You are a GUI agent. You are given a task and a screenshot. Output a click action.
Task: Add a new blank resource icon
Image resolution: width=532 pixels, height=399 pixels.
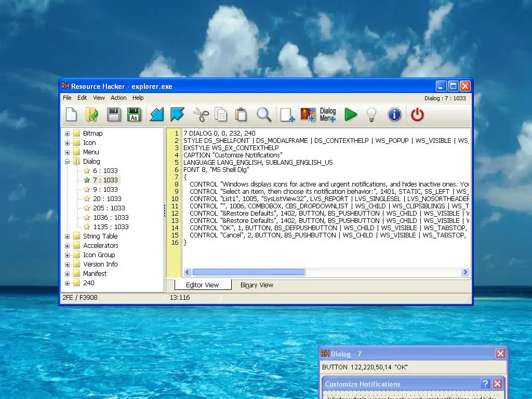pyautogui.click(x=287, y=115)
